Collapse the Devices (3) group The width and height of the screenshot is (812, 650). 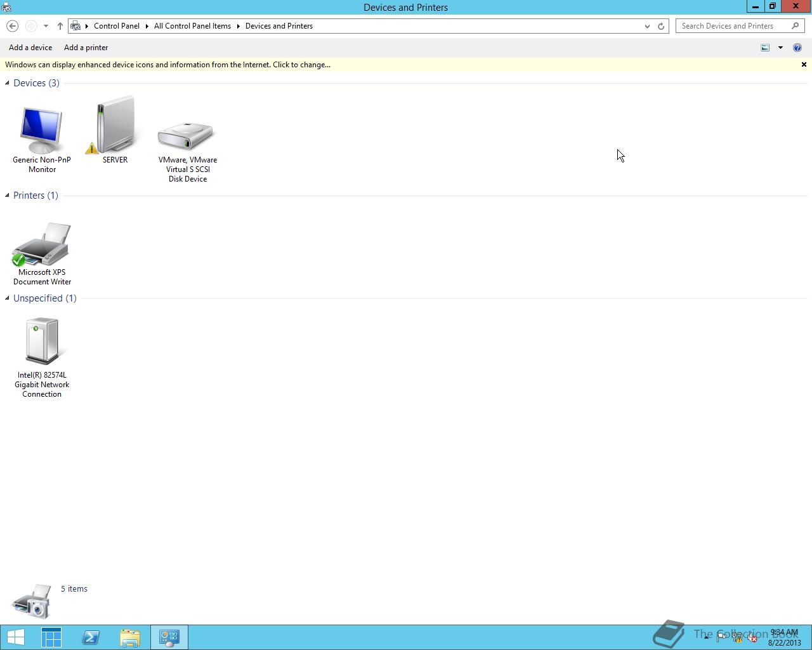point(7,83)
